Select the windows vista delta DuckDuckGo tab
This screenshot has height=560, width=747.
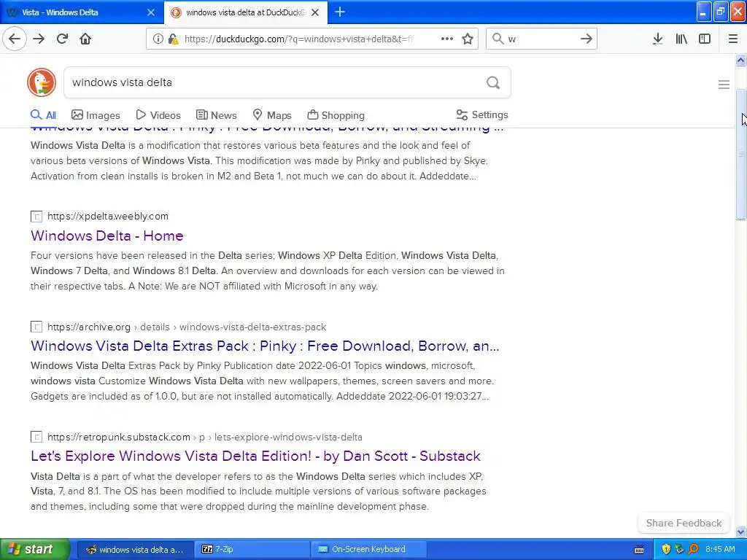pos(246,12)
